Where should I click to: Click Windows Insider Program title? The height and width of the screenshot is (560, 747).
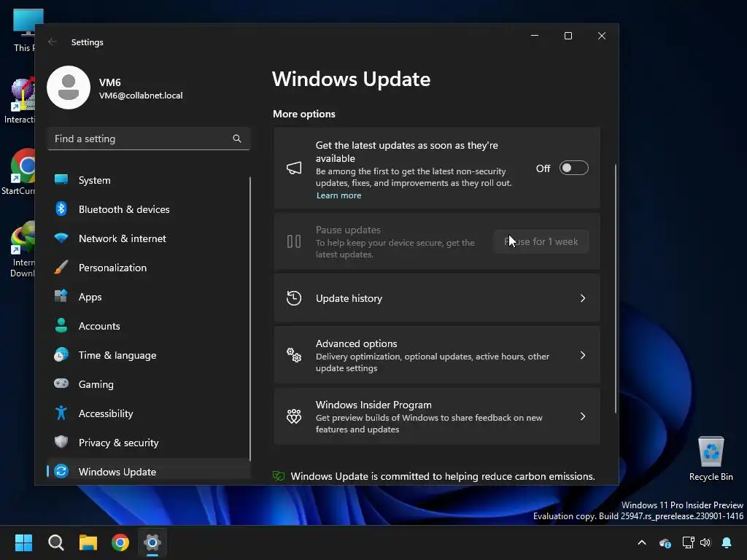coord(373,405)
